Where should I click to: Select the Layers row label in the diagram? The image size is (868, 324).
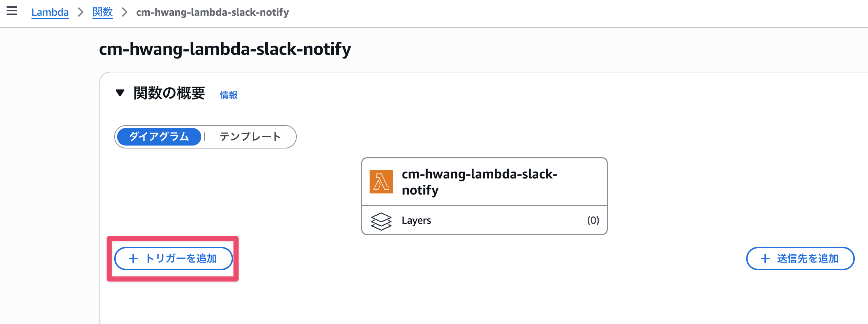click(x=416, y=221)
